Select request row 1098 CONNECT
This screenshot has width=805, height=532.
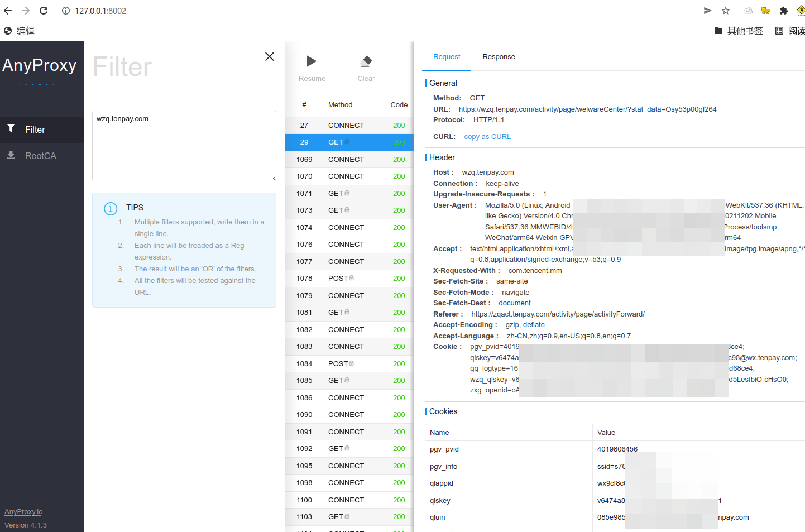tap(349, 483)
